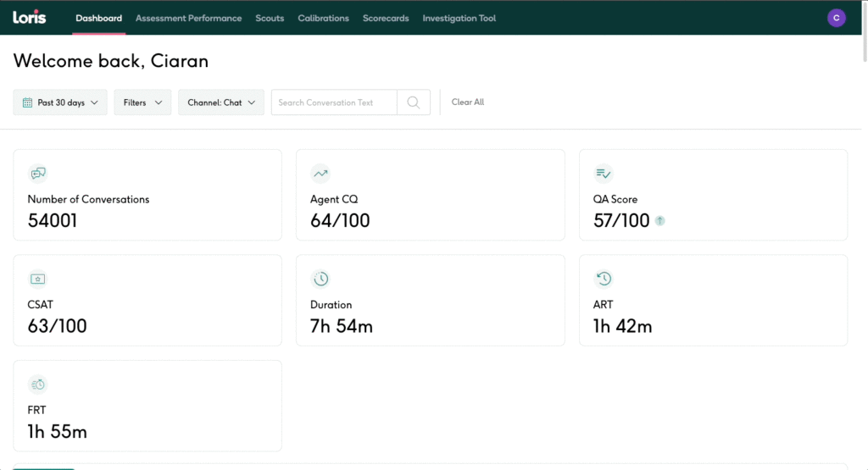The height and width of the screenshot is (470, 868).
Task: Expand the Channel: Chat dropdown
Action: (x=221, y=102)
